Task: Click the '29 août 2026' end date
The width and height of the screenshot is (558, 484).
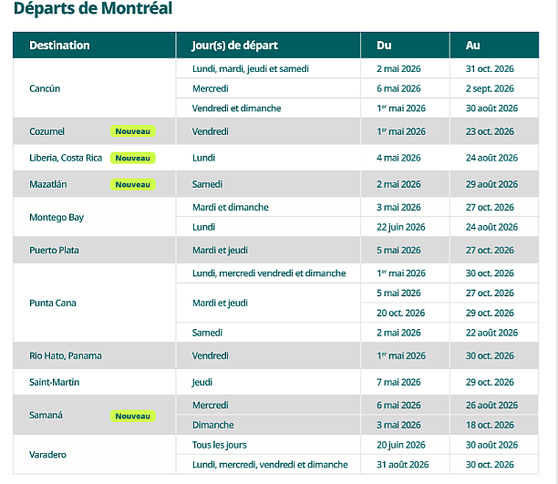Action: point(492,184)
